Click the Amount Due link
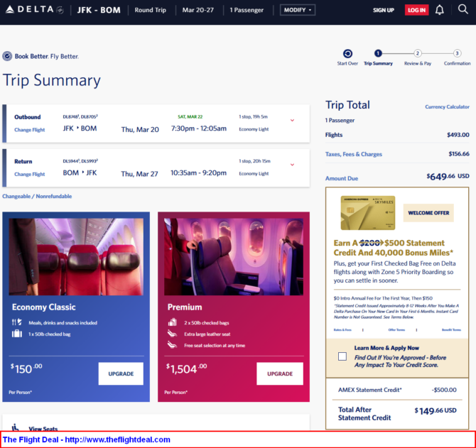This screenshot has width=476, height=448. pos(342,178)
